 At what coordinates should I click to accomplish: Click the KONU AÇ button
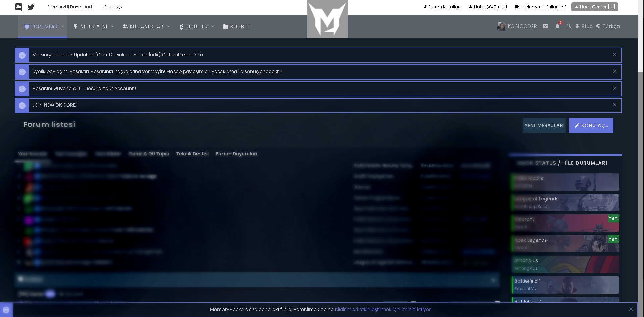tap(591, 125)
